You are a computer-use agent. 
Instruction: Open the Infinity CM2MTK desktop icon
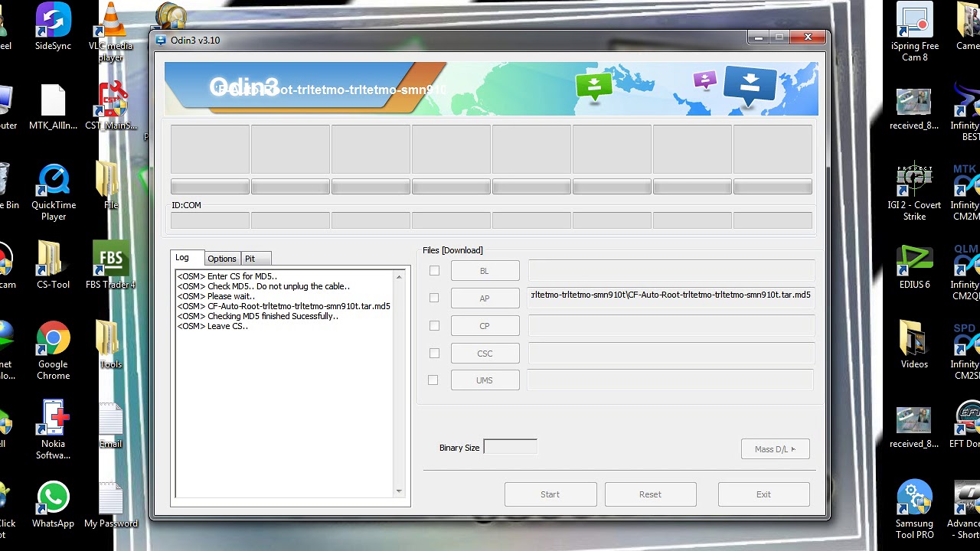click(966, 191)
